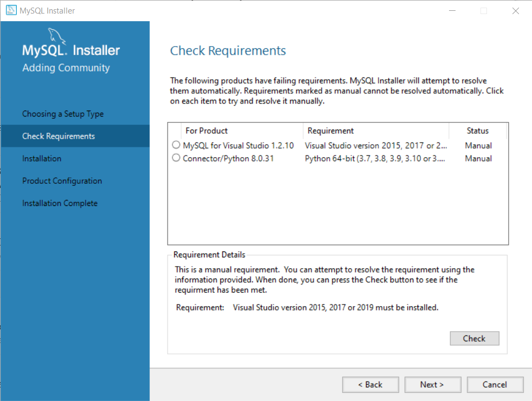This screenshot has height=401, width=532.
Task: Click the Requirement column header
Action: pos(330,131)
